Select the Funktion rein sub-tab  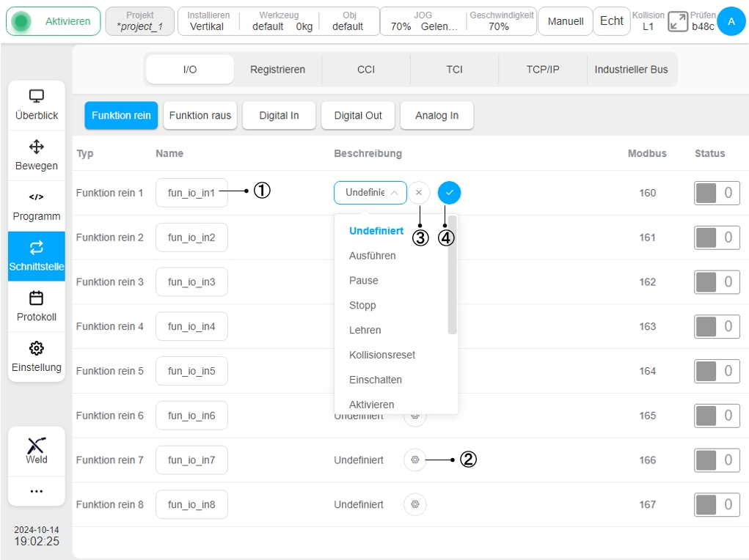point(121,116)
